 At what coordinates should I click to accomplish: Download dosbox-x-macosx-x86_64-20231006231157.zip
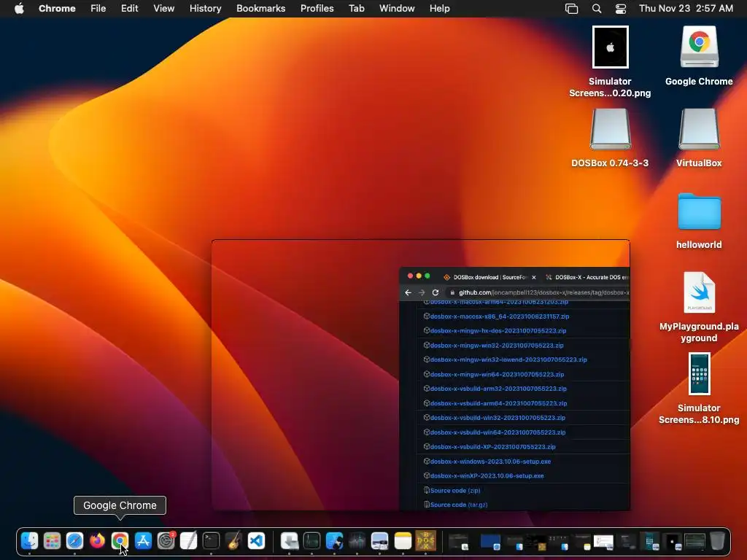click(x=500, y=316)
